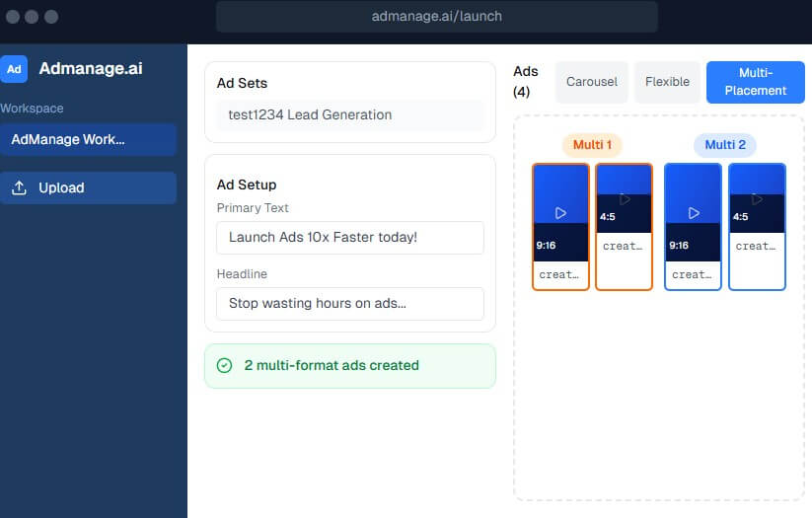Play the Multi 2 9:16 video

(x=694, y=213)
